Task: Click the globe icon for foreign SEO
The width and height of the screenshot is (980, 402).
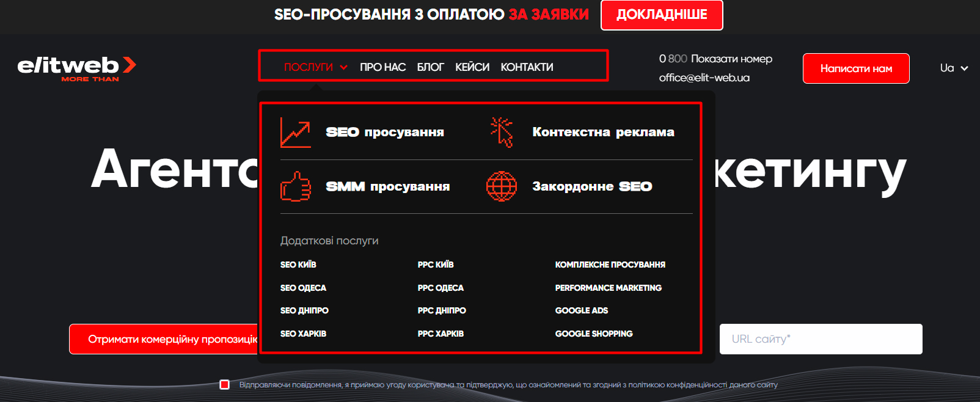Action: (502, 186)
